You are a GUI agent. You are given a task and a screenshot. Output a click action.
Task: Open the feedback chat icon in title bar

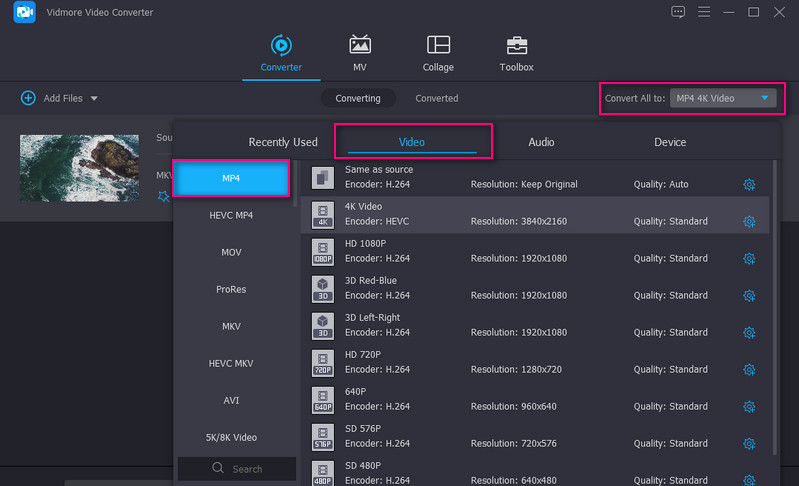pyautogui.click(x=679, y=12)
